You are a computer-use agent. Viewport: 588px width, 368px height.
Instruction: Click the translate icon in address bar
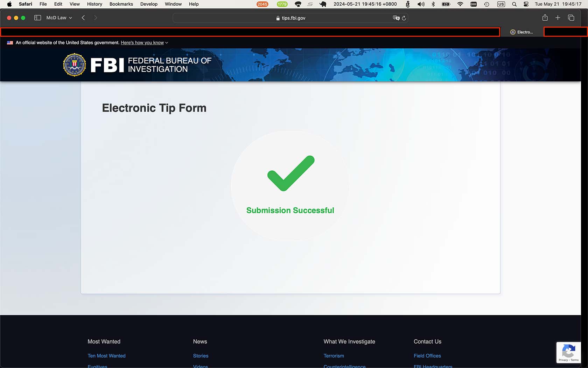click(x=396, y=18)
